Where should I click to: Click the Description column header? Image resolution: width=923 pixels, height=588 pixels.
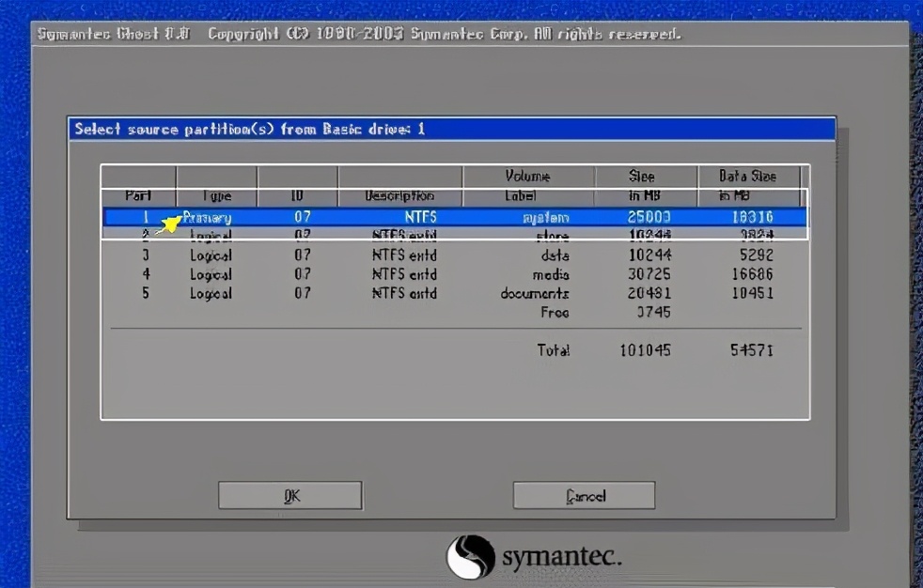tap(399, 195)
